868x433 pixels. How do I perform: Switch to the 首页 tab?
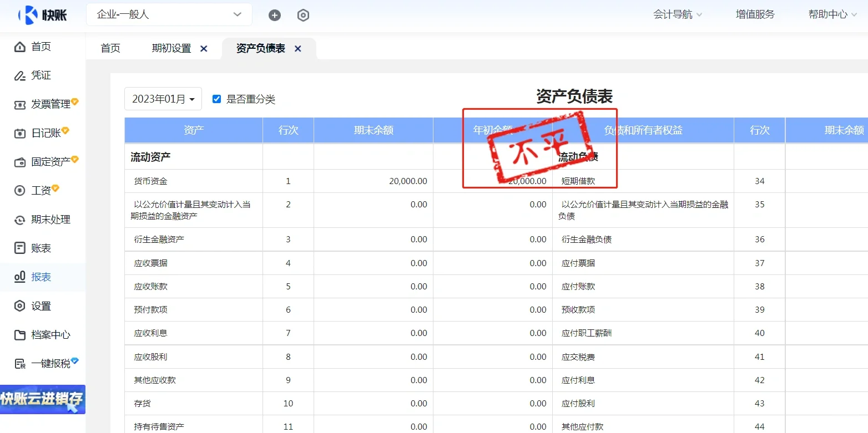110,49
